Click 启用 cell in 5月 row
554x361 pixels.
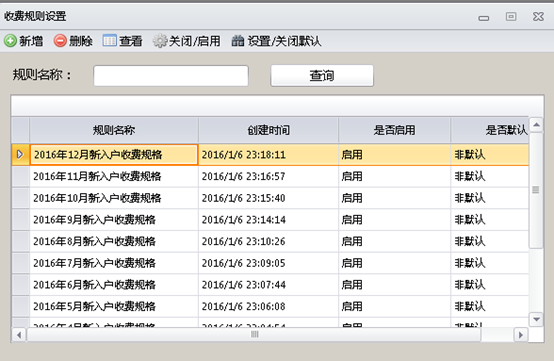click(x=394, y=306)
